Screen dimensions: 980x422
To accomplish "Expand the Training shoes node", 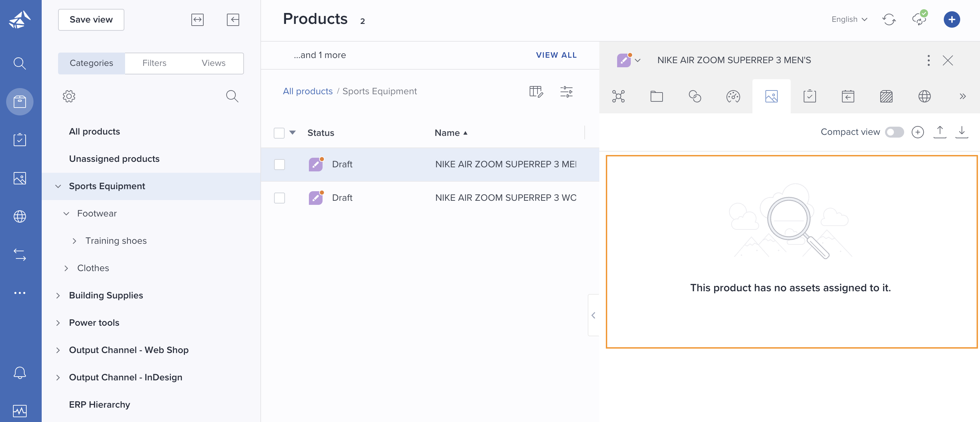I will point(74,241).
